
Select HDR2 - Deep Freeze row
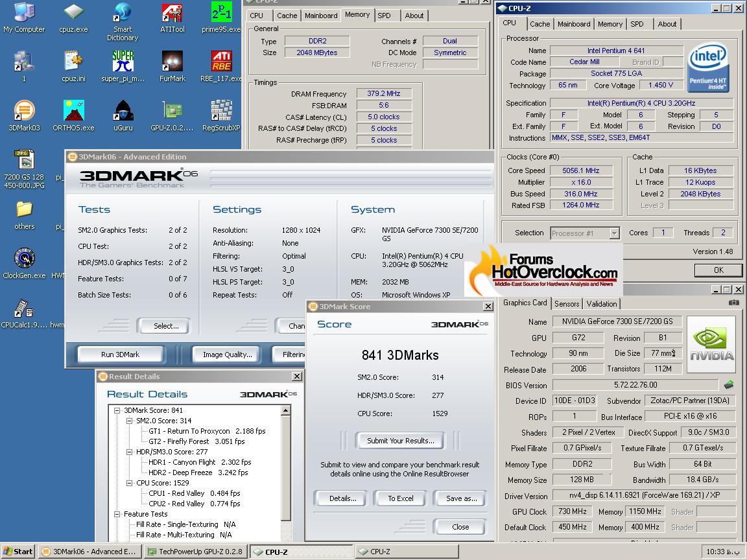coord(198,472)
